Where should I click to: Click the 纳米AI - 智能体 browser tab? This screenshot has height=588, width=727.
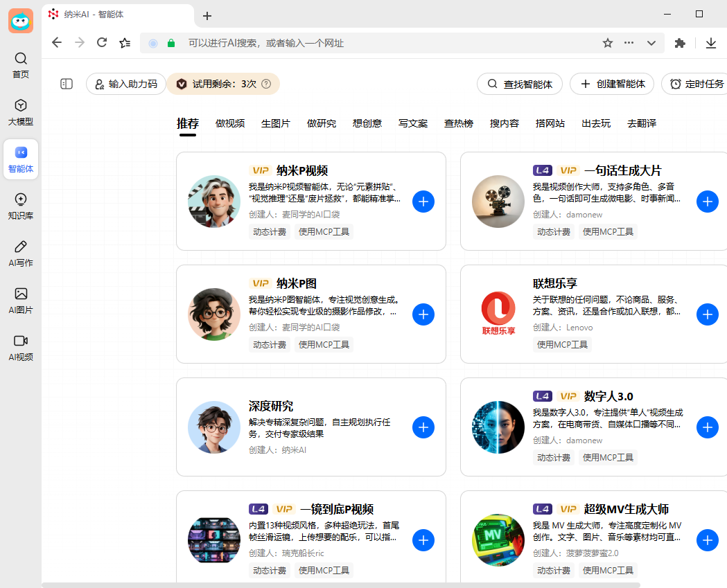119,15
